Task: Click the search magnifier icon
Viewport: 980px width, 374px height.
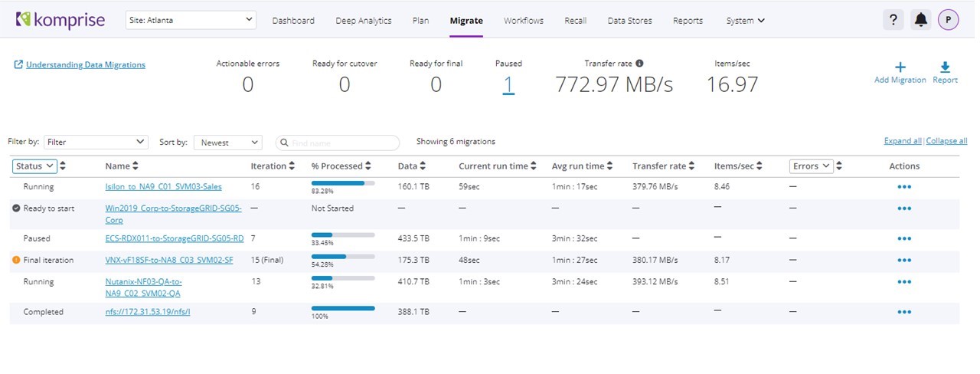Action: [x=285, y=143]
